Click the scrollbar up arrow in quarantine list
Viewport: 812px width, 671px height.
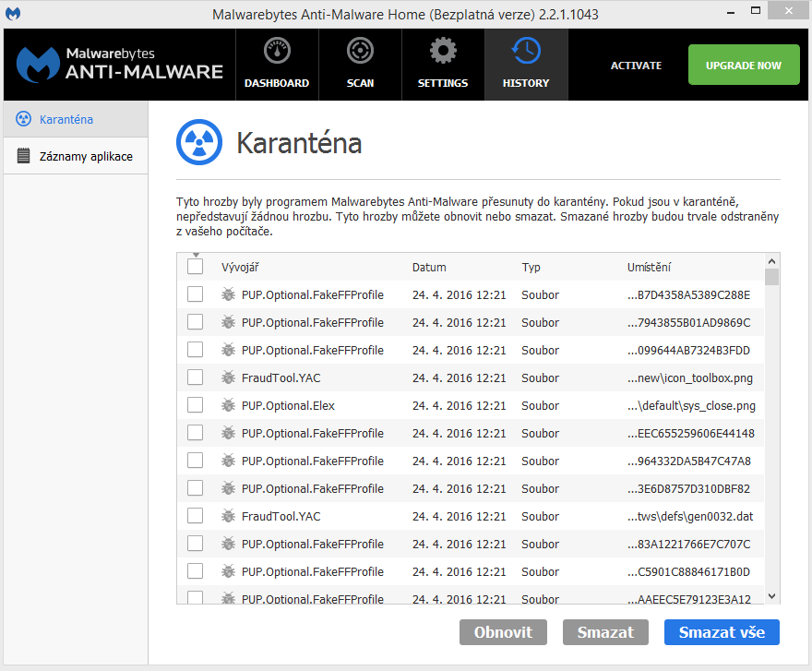(771, 261)
